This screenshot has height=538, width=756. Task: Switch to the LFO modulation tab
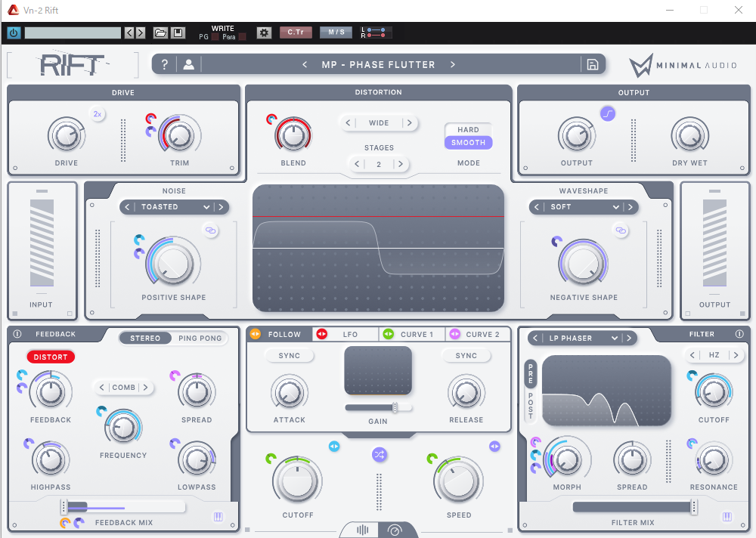point(345,334)
